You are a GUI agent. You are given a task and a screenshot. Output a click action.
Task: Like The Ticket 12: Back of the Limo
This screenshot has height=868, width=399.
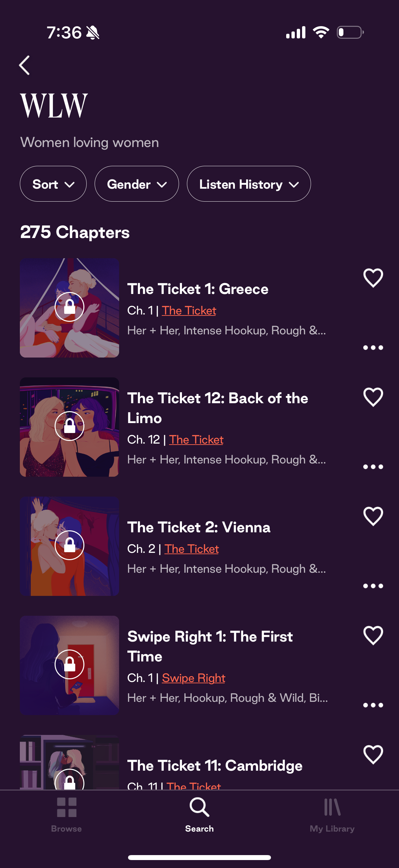373,397
